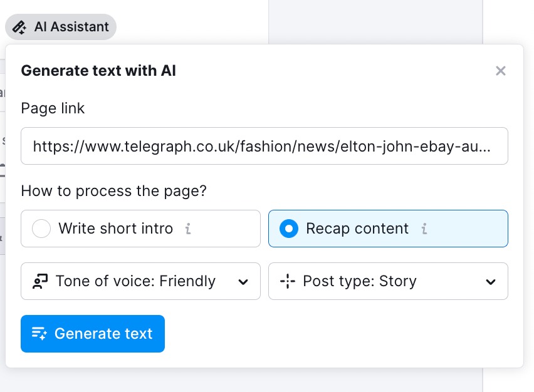Screen dimensions: 534x392
Task: Dismiss the dialog using the X icon
Action: pos(500,71)
